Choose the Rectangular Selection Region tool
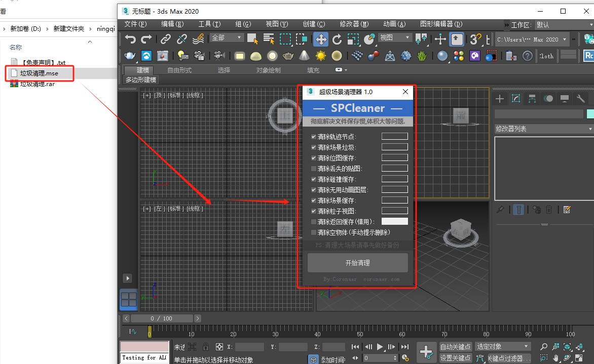 [x=285, y=39]
